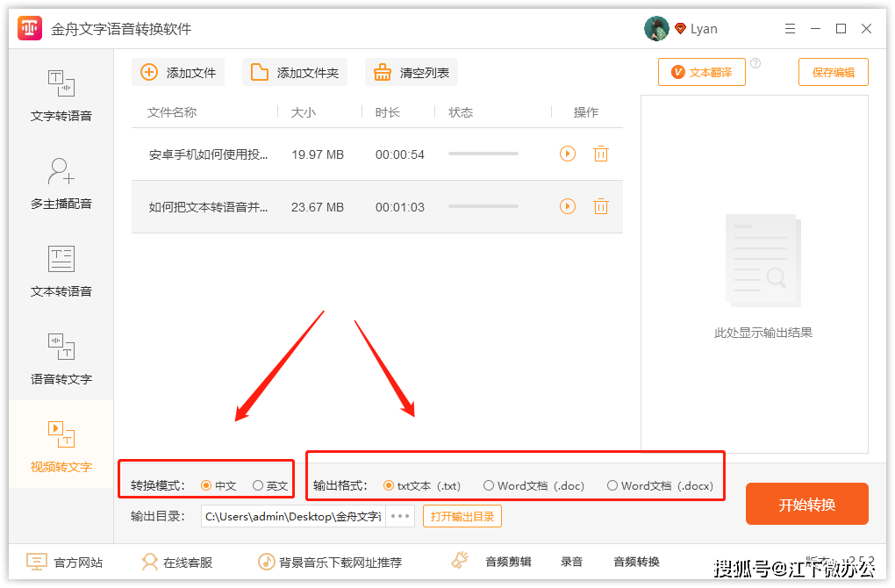Select 英文 conversion mode
895x588 pixels.
tap(270, 486)
